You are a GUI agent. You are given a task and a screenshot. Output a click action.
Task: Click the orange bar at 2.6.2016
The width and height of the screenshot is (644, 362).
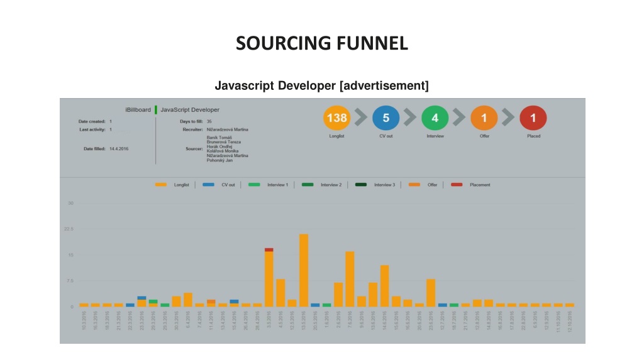(338, 295)
